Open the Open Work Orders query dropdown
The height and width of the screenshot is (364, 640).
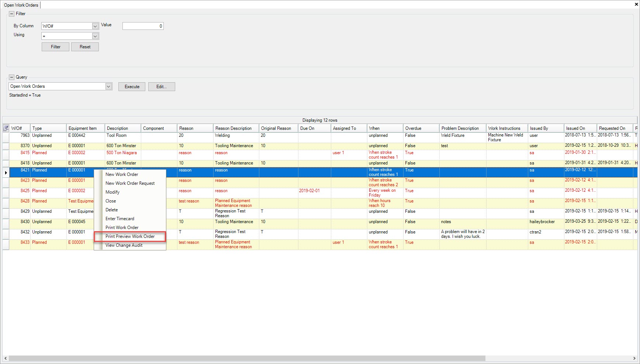click(x=108, y=86)
